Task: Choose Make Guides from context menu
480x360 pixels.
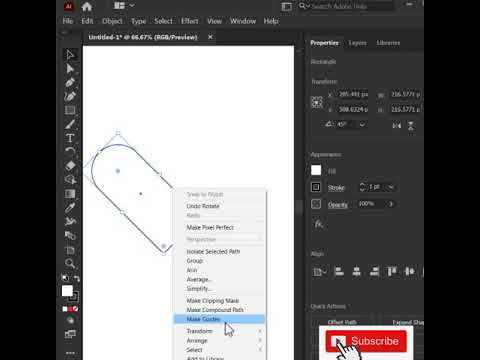Action: click(220, 319)
